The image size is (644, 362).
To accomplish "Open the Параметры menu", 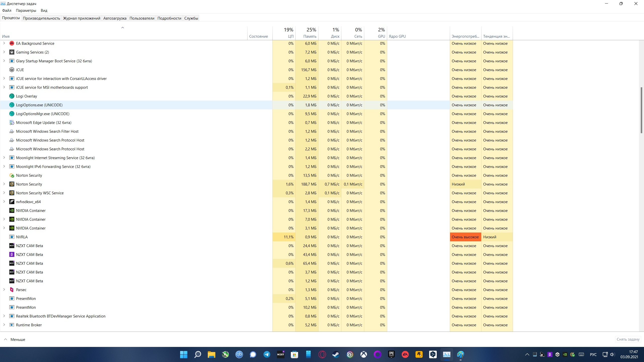I will tap(26, 11).
